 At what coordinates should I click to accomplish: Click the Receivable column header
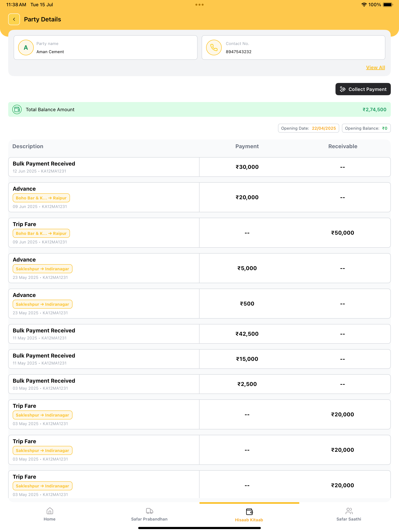click(x=343, y=146)
